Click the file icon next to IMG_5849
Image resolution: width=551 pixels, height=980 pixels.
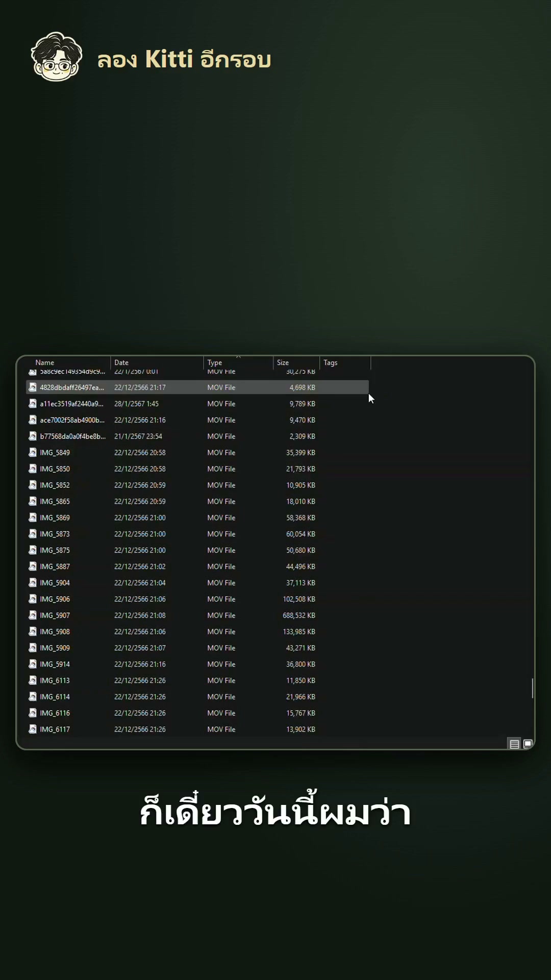point(33,452)
